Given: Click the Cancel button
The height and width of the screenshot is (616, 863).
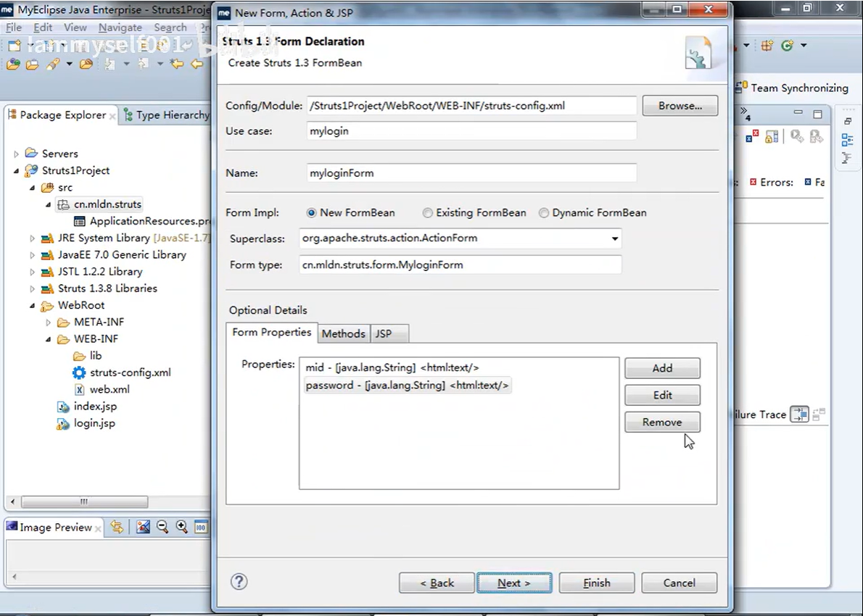Looking at the screenshot, I should pyautogui.click(x=680, y=583).
